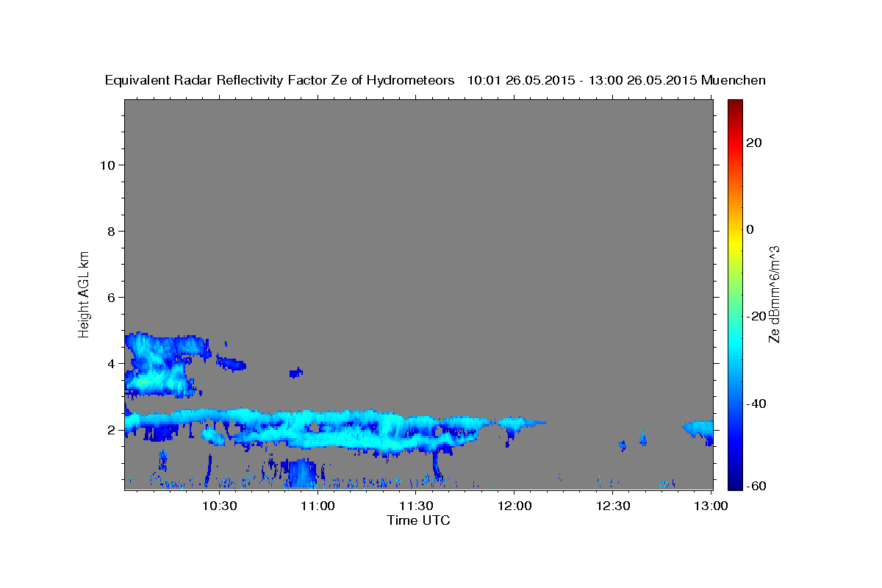The height and width of the screenshot is (588, 882).
Task: Click the colorbar value label 20
Action: 755,143
